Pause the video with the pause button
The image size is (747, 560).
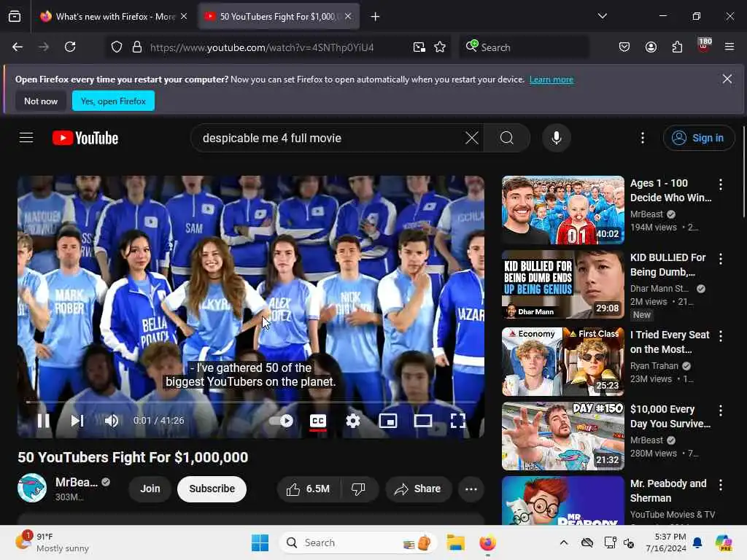tap(43, 421)
